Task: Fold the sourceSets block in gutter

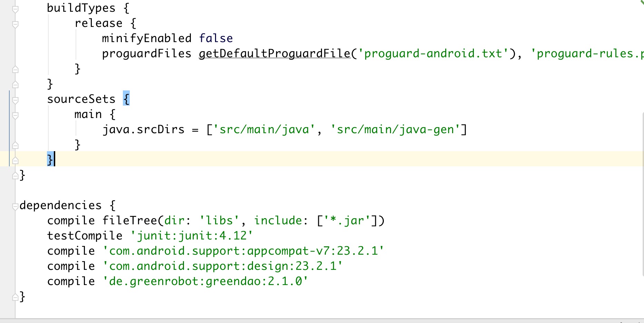Action: tap(15, 100)
